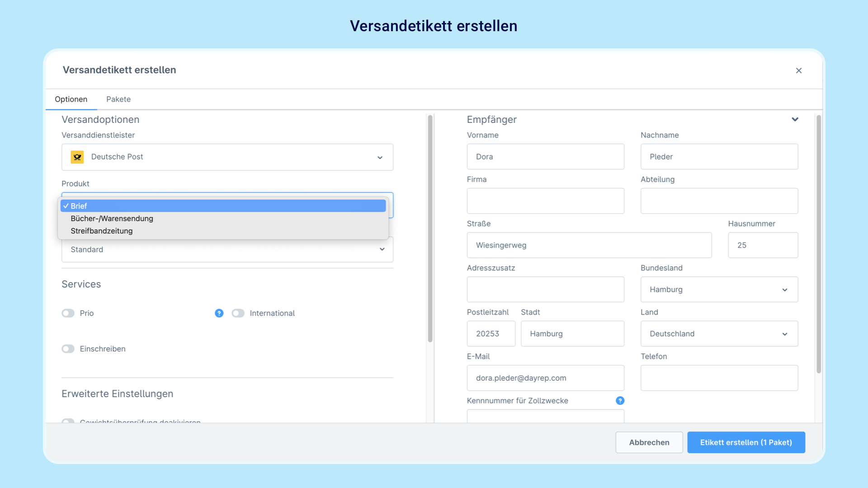Open the Bundesland Hamburg dropdown
Image resolution: width=868 pixels, height=488 pixels.
(719, 289)
